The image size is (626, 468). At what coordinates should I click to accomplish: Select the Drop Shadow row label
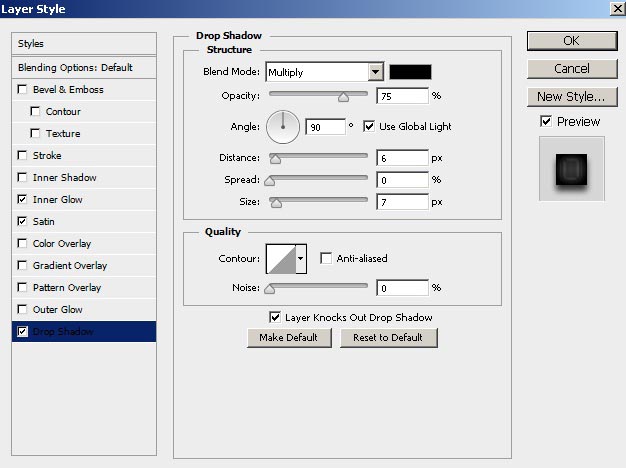coord(63,331)
